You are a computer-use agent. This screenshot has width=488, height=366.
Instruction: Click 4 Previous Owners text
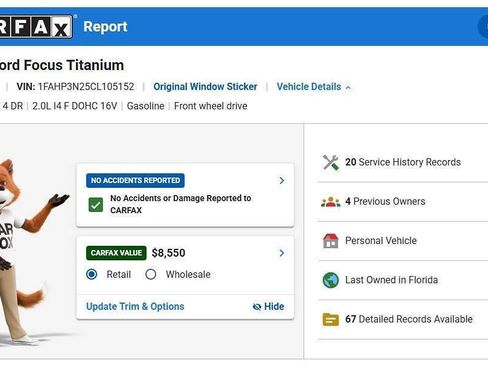click(385, 202)
